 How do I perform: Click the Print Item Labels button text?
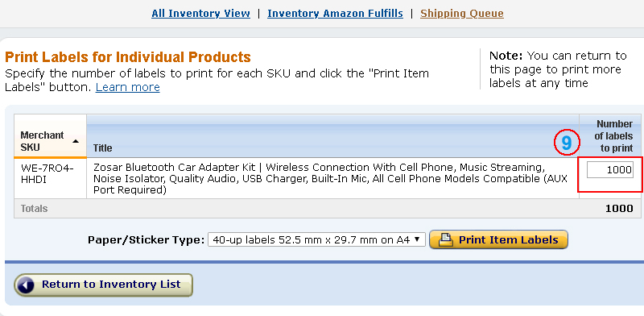509,240
